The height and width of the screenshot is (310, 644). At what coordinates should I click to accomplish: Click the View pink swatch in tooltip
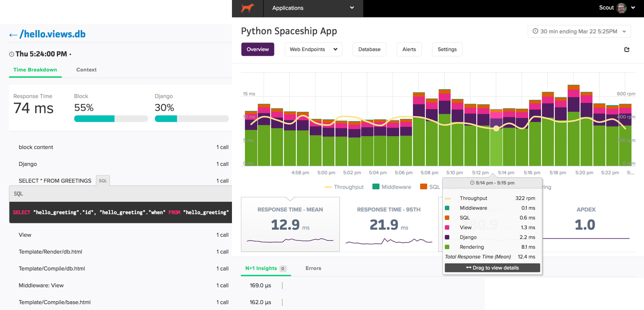click(x=447, y=228)
